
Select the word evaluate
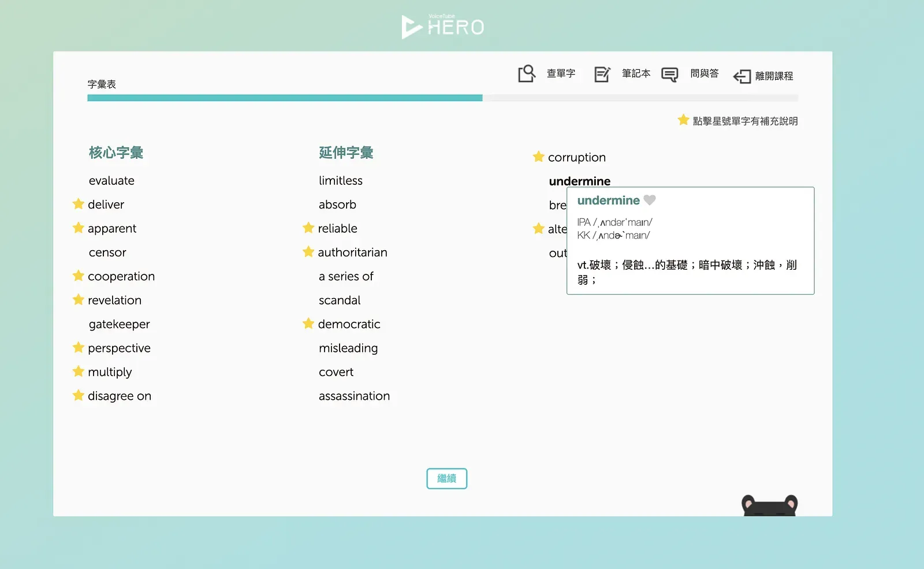click(111, 181)
